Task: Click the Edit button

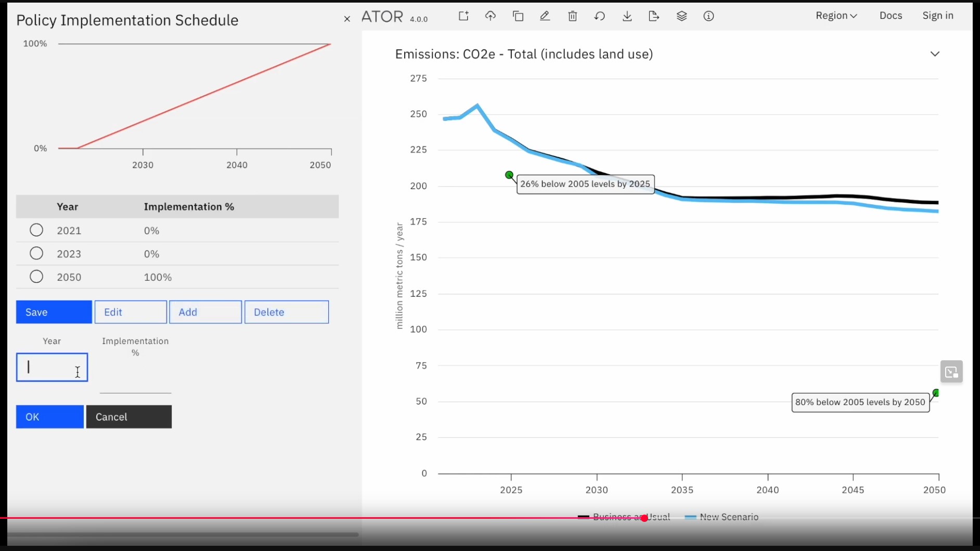Action: point(131,312)
